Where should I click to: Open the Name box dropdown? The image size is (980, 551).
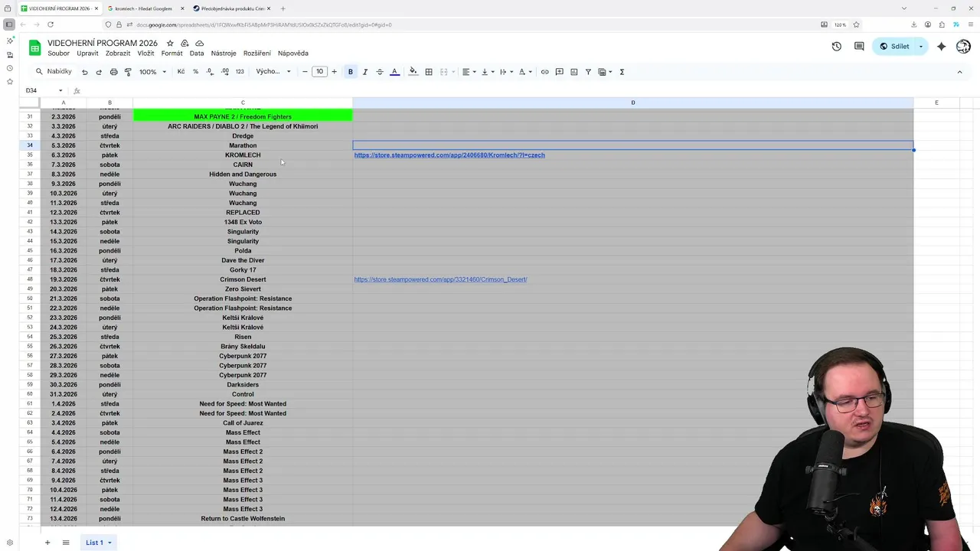[60, 90]
